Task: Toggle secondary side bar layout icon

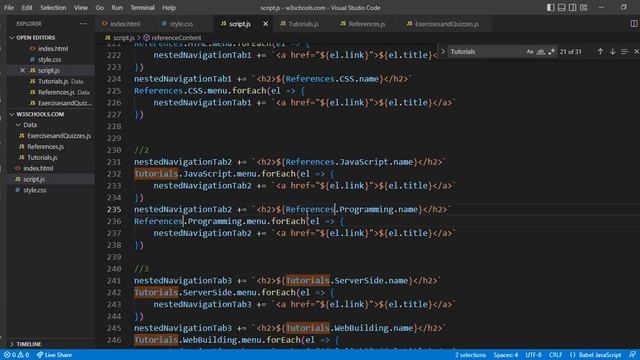Action: tap(573, 7)
